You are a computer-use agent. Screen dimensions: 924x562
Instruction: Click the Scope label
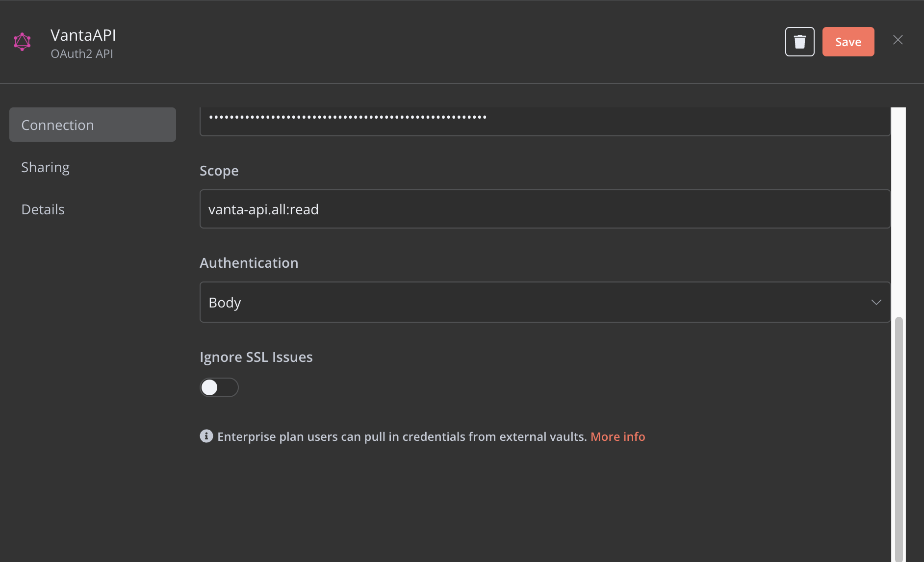coord(219,171)
